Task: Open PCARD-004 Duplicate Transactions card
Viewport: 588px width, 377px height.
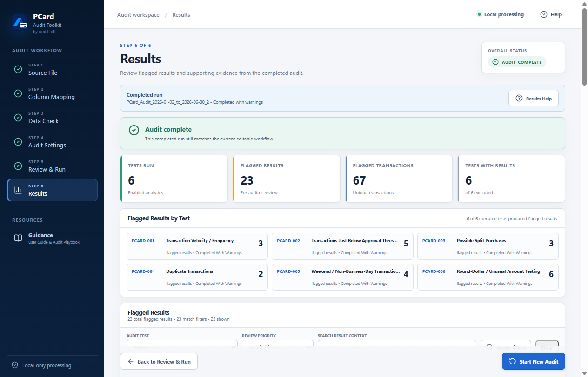Action: tap(197, 277)
